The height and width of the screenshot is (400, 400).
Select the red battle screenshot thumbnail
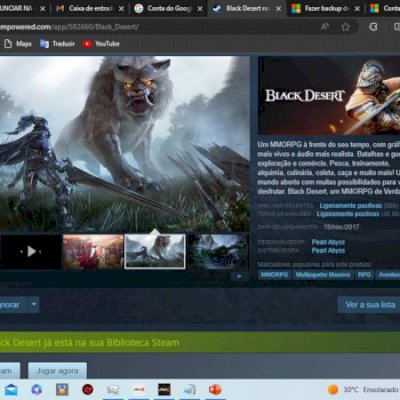(93, 251)
